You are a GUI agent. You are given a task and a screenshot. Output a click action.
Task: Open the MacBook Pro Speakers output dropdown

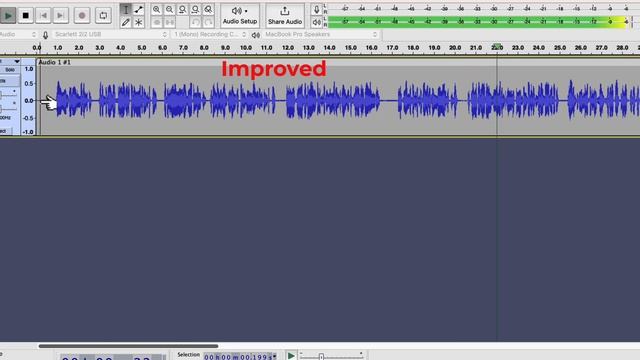321,35
